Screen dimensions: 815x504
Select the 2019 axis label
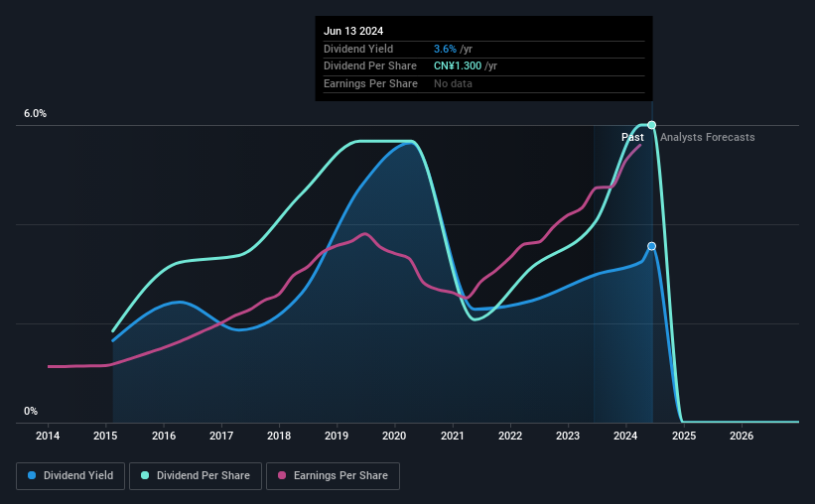tap(337, 436)
